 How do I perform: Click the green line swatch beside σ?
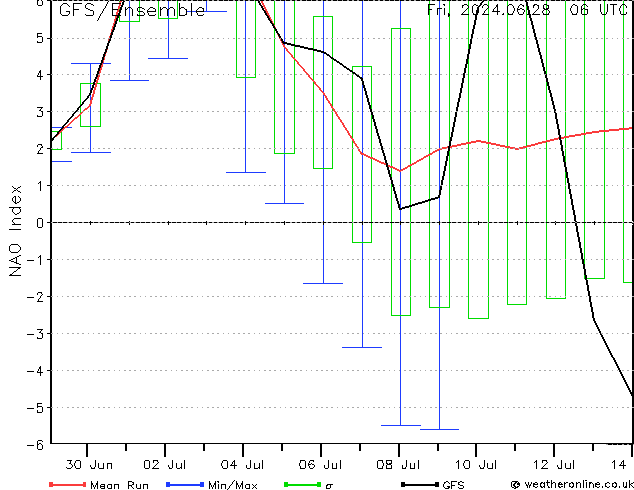[303, 484]
